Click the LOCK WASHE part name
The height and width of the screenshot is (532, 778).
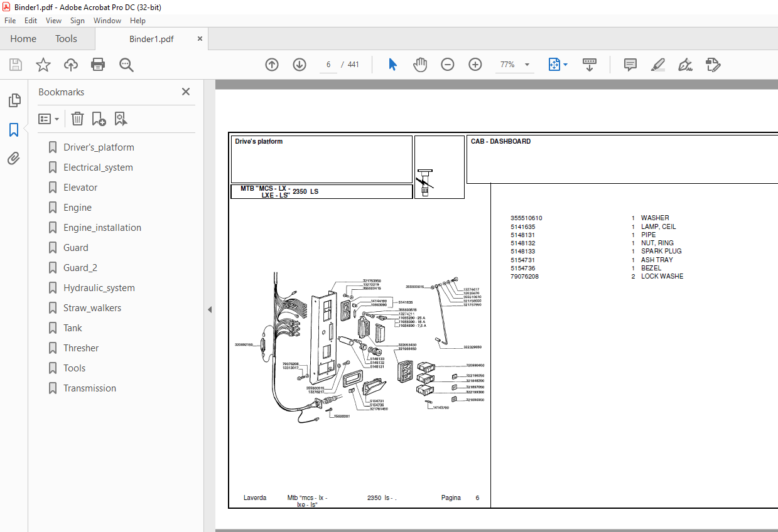(x=662, y=276)
